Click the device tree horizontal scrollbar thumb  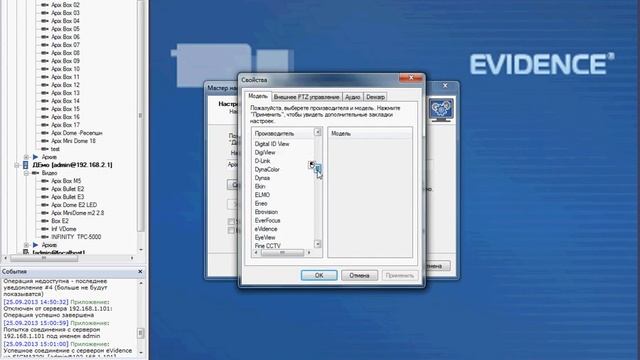point(44,258)
